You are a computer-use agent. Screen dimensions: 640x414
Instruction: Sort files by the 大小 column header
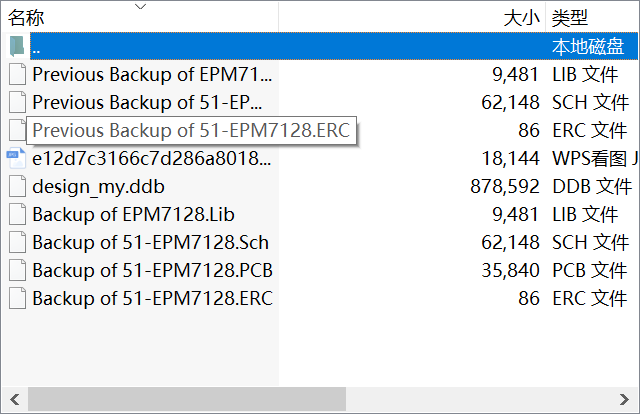(x=520, y=18)
